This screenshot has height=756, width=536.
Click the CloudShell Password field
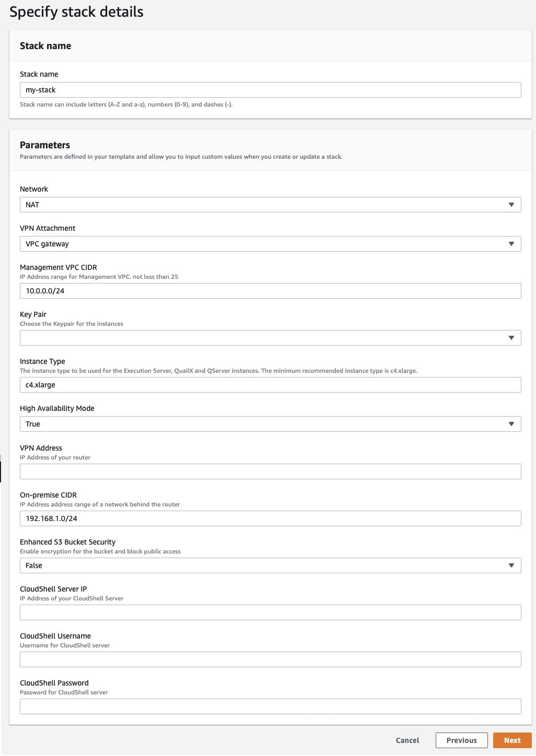point(270,706)
